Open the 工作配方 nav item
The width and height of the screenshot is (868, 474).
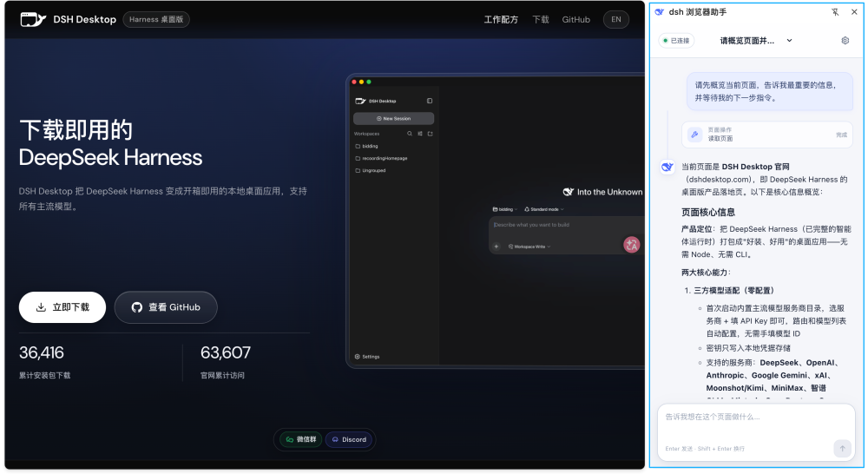coord(501,19)
